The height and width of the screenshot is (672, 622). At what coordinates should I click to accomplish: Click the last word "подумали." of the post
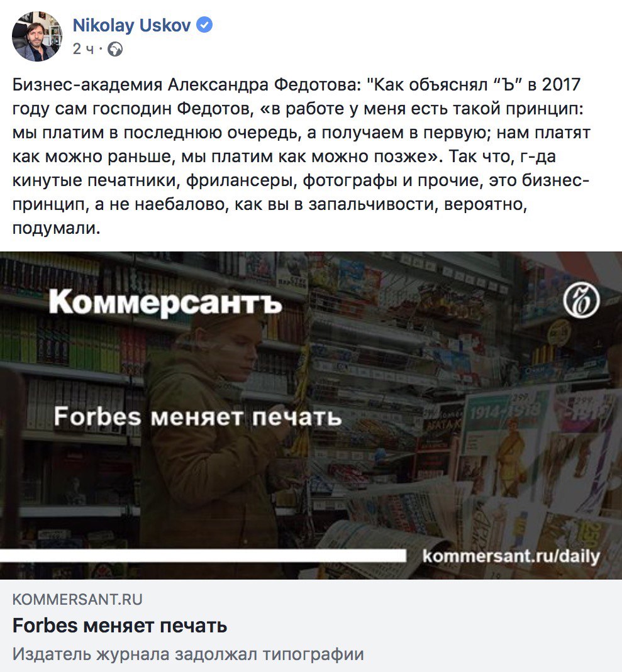(x=56, y=228)
